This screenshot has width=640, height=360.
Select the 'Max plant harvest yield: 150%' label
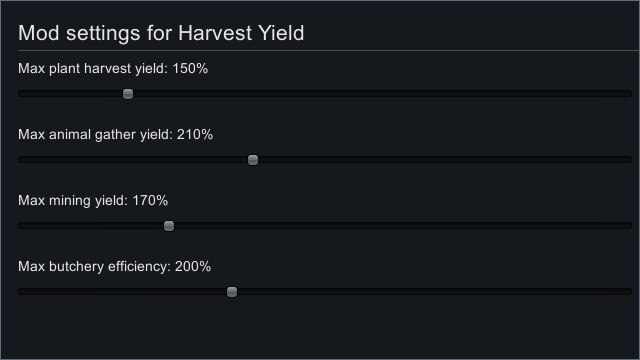113,69
